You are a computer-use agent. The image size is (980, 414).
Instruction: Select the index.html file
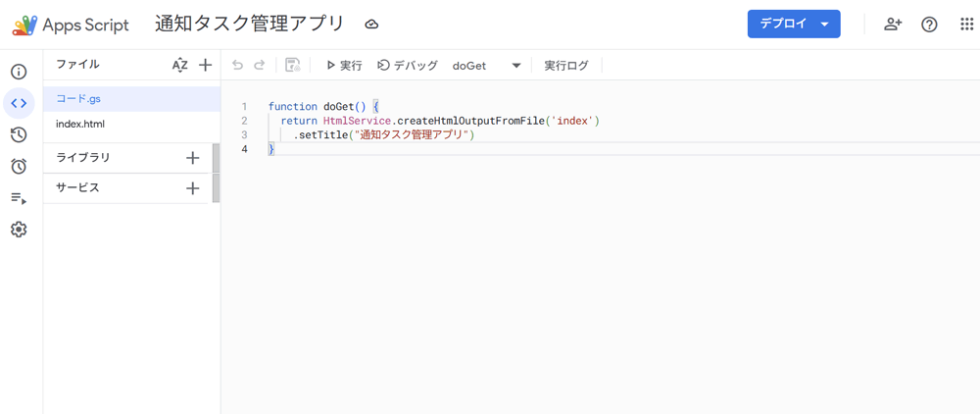click(x=80, y=125)
